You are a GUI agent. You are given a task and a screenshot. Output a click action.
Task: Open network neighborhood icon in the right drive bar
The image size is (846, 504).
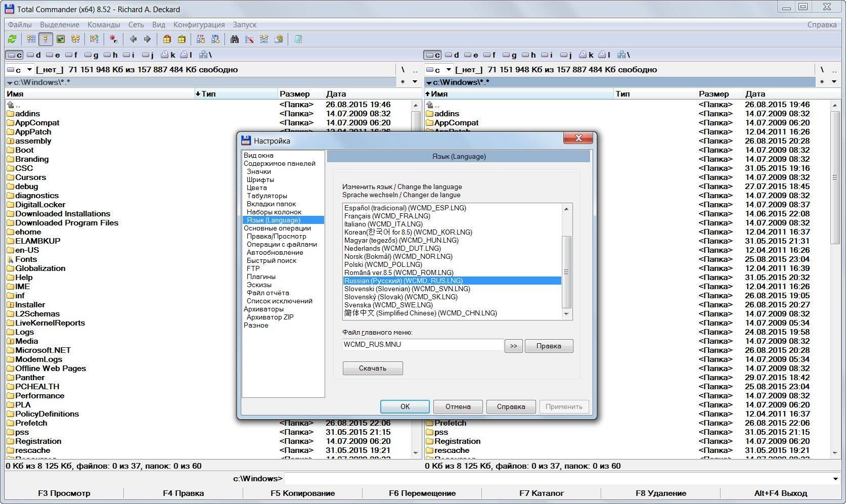623,55
